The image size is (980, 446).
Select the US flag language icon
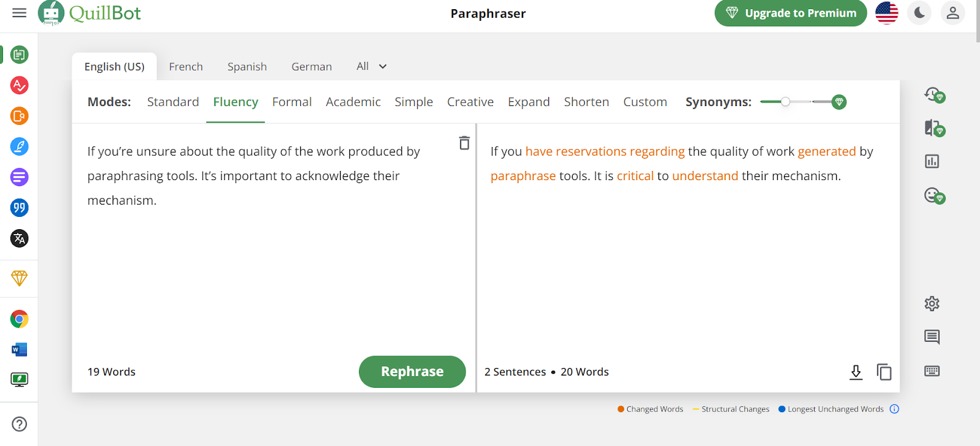[887, 13]
